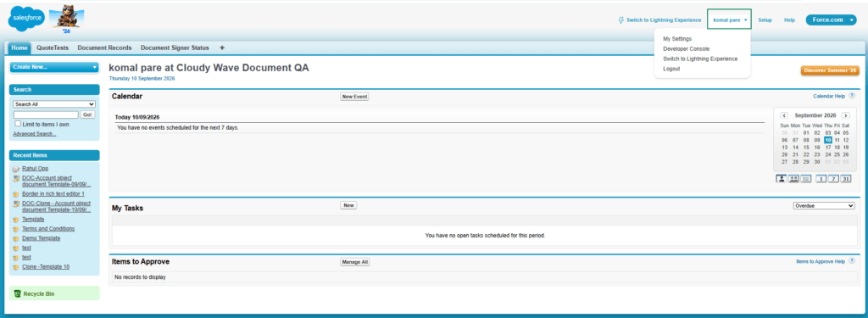868x318 pixels.
Task: Click icon beside Terms and Conditions item
Action: coord(15,229)
